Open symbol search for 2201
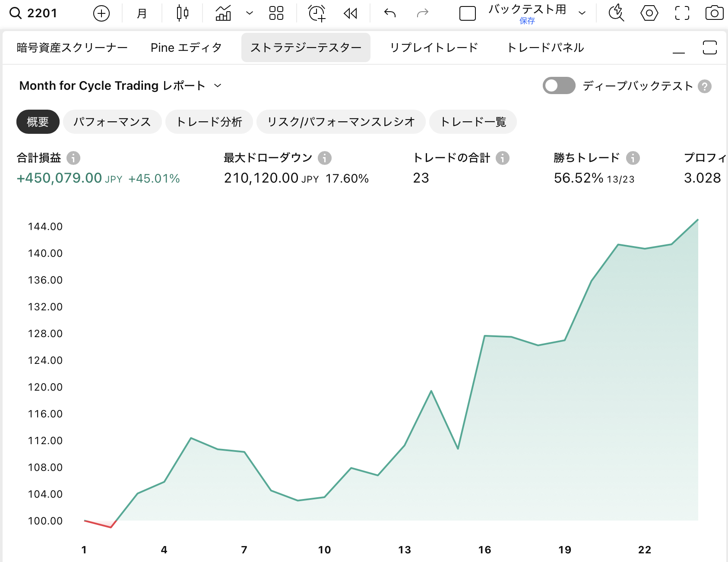728x562 pixels. pos(34,13)
